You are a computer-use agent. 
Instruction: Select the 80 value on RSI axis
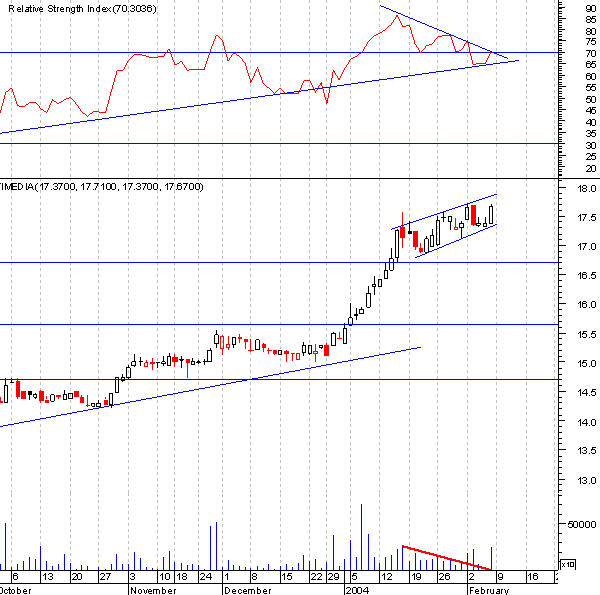tap(591, 31)
